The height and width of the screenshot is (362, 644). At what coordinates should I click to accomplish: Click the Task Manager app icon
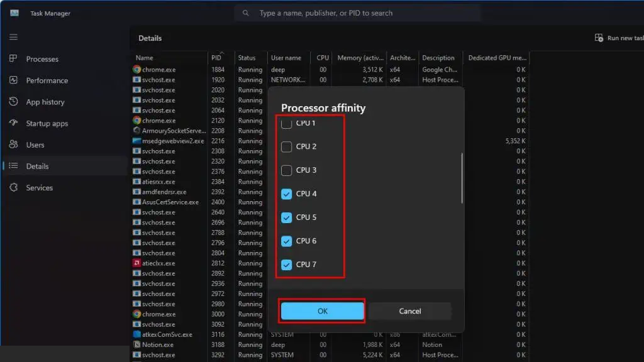(x=14, y=13)
